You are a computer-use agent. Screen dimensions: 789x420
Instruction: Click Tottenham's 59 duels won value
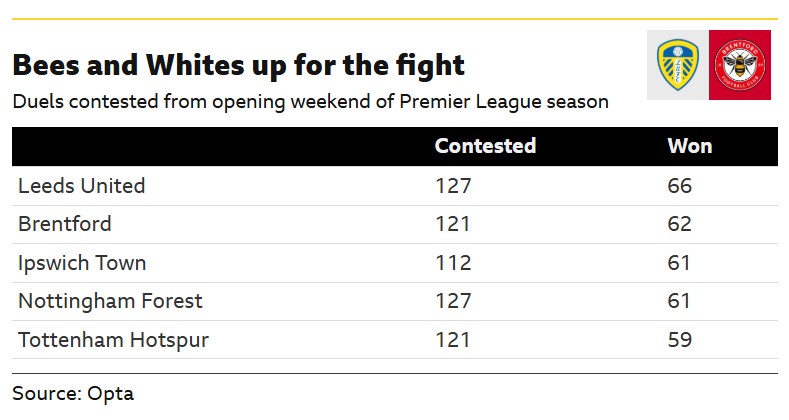click(679, 340)
